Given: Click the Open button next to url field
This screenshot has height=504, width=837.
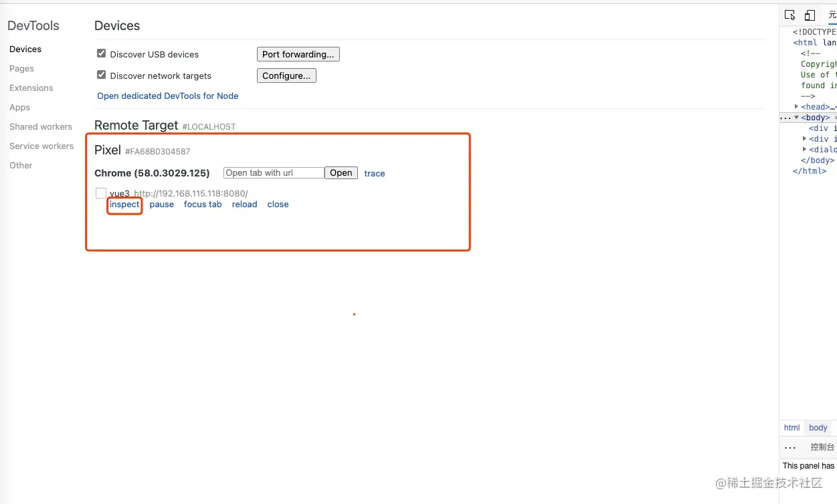Looking at the screenshot, I should pyautogui.click(x=341, y=172).
